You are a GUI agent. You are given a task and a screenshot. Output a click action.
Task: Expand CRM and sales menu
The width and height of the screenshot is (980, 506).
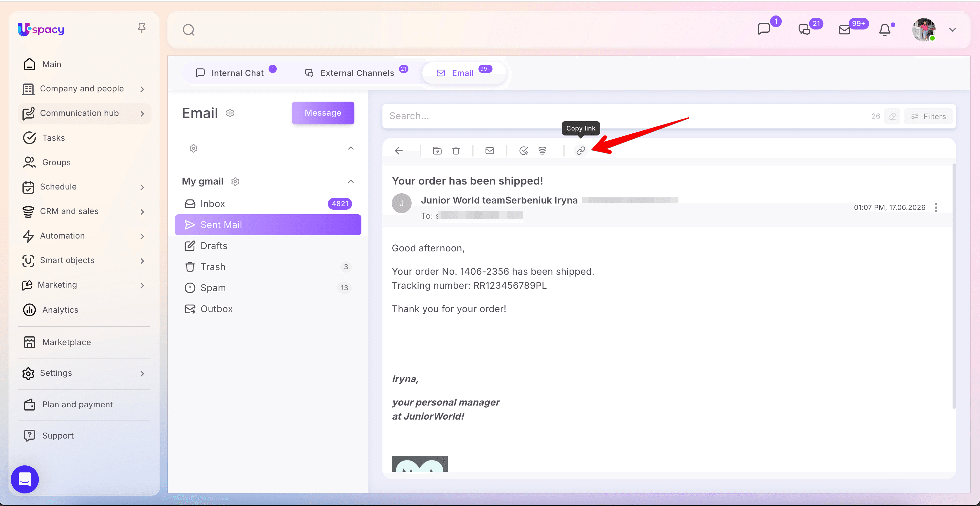(84, 211)
